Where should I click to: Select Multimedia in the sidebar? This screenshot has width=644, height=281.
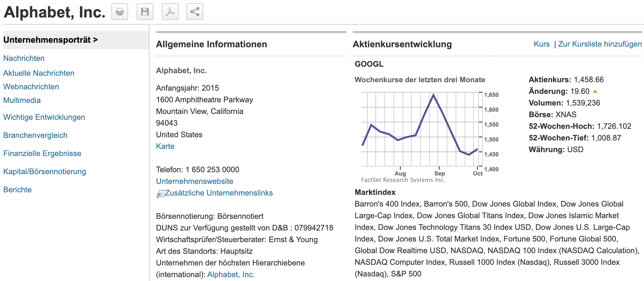[22, 100]
